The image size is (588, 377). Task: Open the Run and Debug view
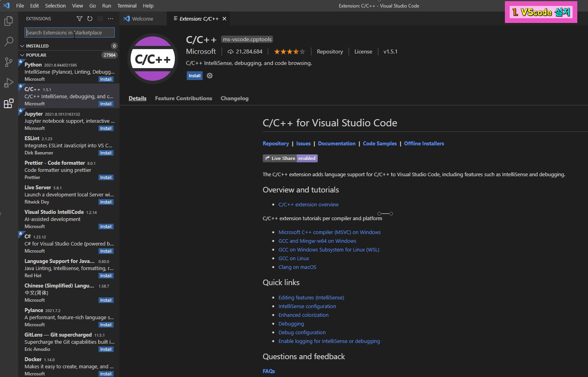click(9, 83)
